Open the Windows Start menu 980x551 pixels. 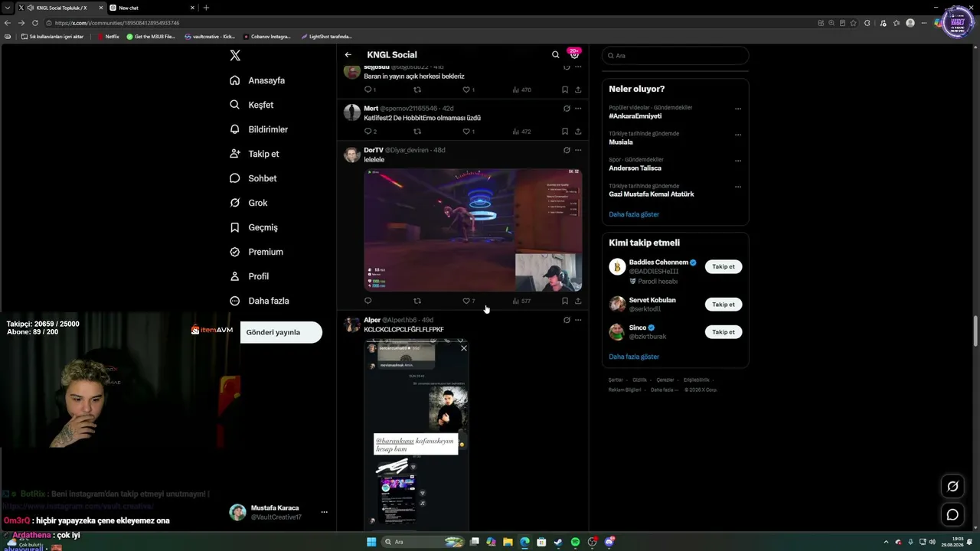click(371, 542)
